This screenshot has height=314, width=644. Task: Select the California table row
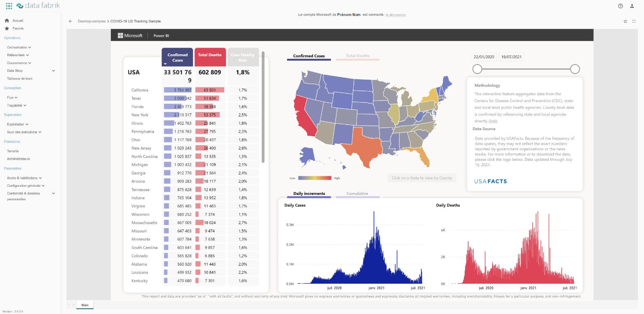[x=195, y=90]
